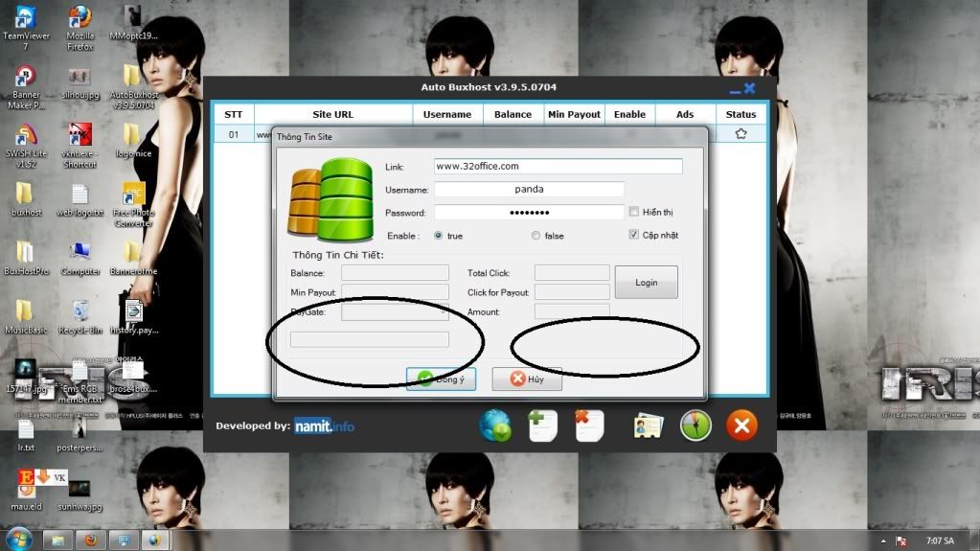Open TeamViewer 7 desktop icon
The width and height of the screenshot is (980, 551).
click(26, 27)
